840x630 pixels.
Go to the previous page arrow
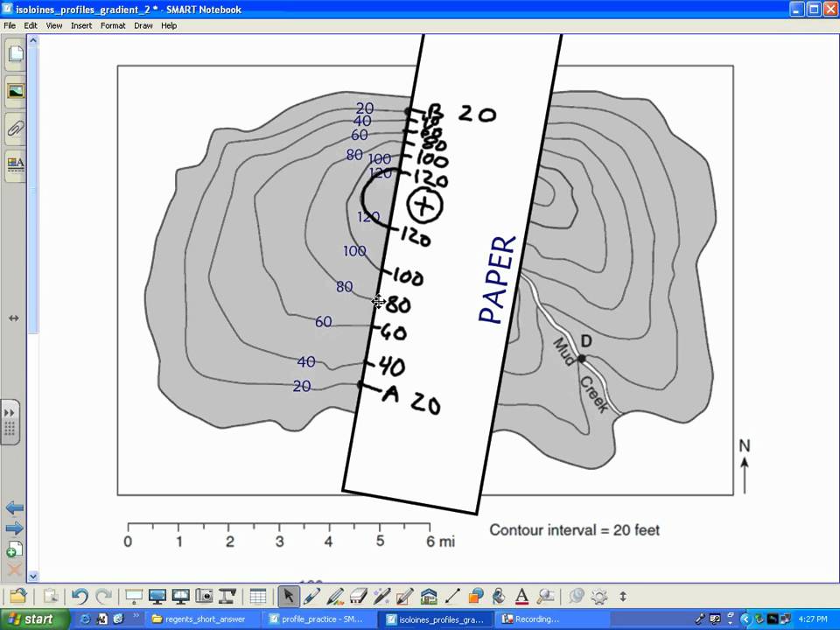coord(15,507)
